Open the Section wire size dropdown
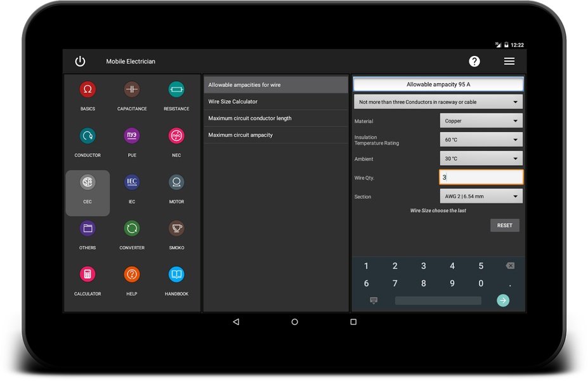The height and width of the screenshot is (381, 588). tap(481, 196)
